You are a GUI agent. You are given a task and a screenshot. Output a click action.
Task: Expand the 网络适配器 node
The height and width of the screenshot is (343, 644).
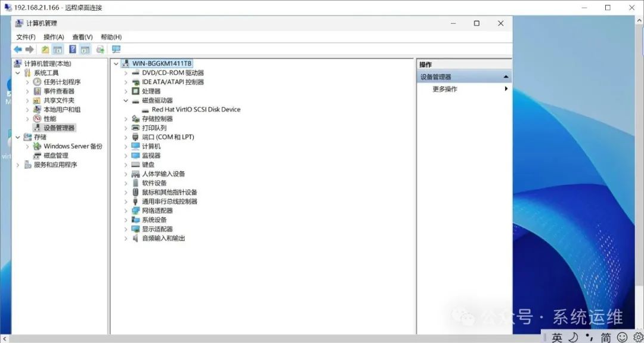[126, 211]
